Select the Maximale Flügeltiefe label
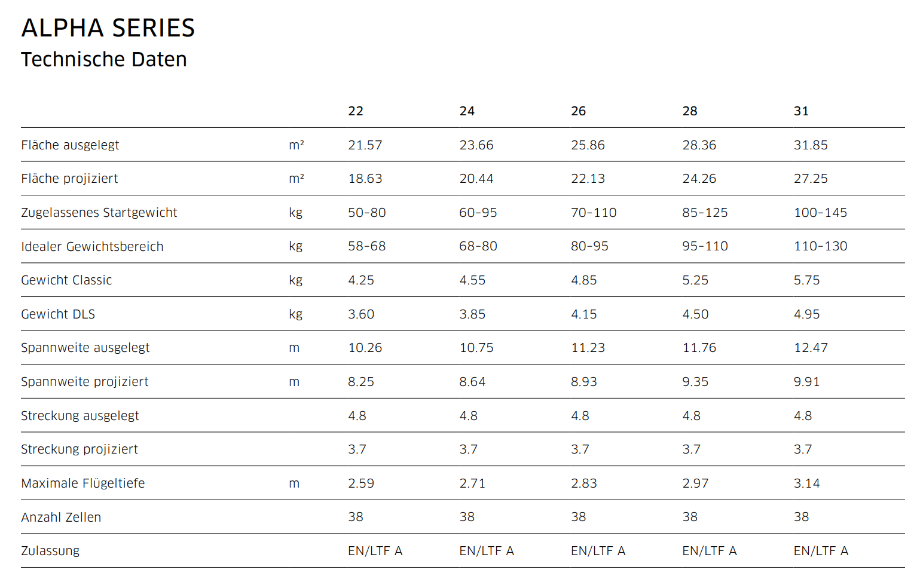917x588 pixels. (83, 483)
